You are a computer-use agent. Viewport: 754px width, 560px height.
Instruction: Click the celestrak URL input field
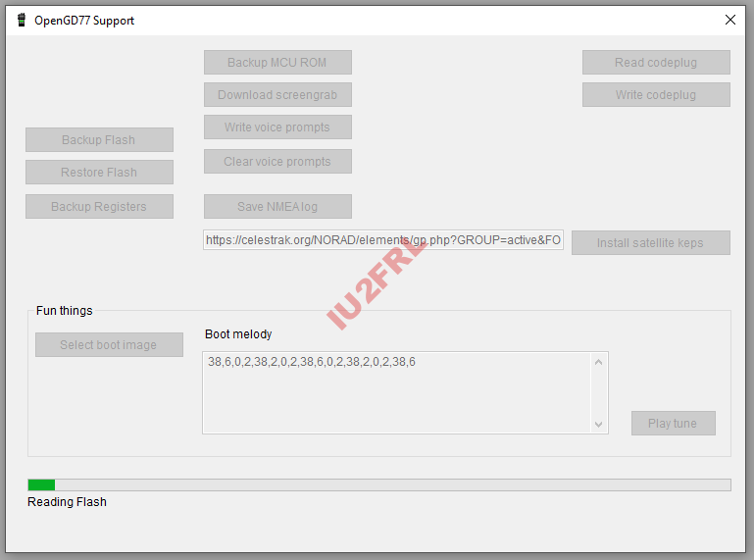coord(383,240)
